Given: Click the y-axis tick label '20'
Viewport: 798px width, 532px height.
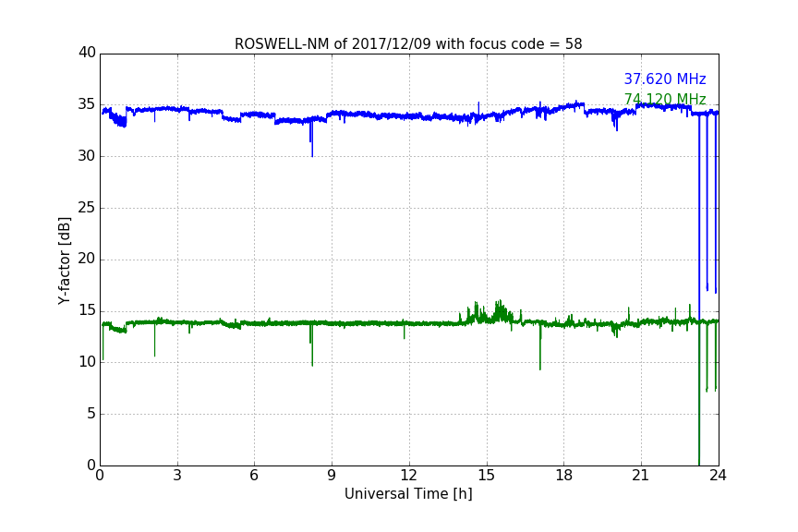Looking at the screenshot, I should 87,259.
